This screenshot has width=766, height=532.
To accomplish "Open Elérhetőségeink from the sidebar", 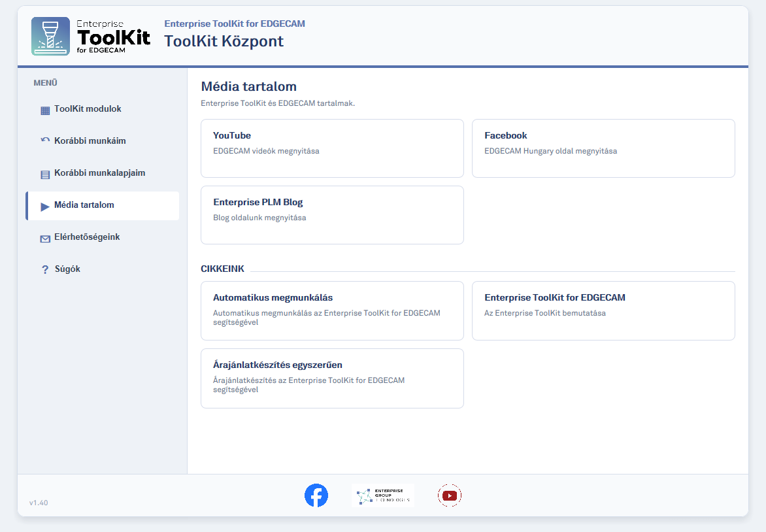I will pyautogui.click(x=103, y=237).
